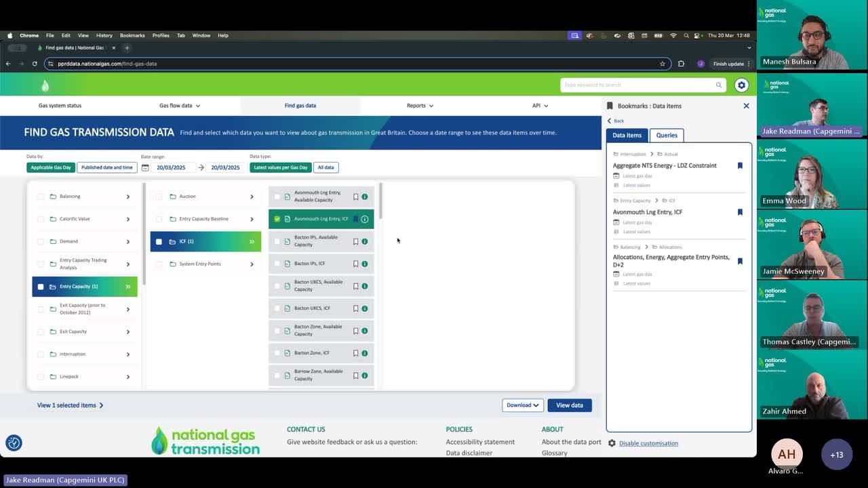Click the View data button
The height and width of the screenshot is (488, 868).
[x=570, y=405]
